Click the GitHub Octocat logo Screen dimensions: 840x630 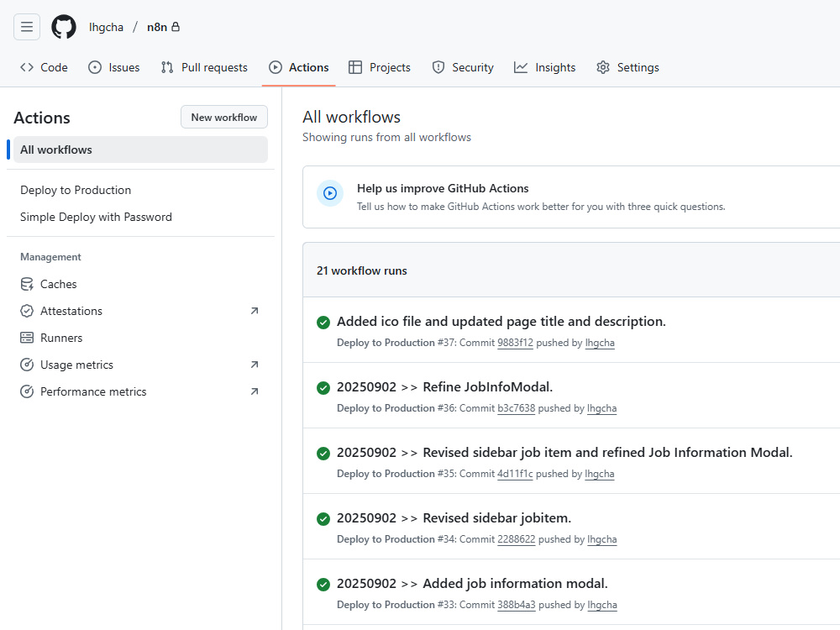[64, 27]
